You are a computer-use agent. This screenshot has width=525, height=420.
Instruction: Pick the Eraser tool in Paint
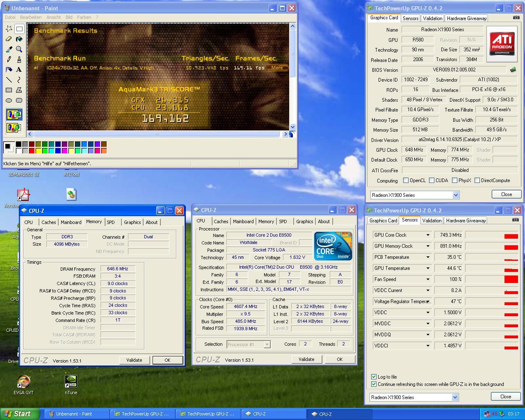pyautogui.click(x=9, y=39)
